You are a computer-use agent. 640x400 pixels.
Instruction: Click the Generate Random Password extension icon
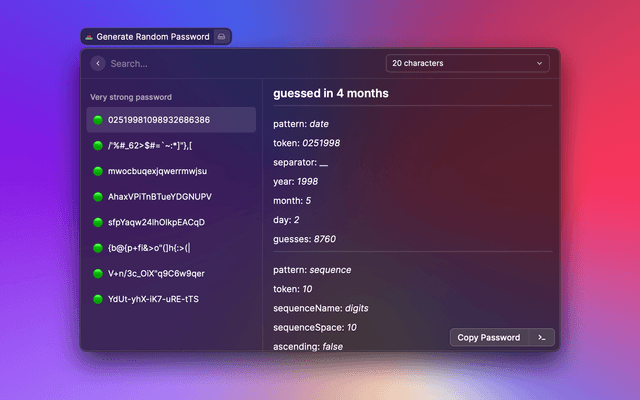point(89,36)
